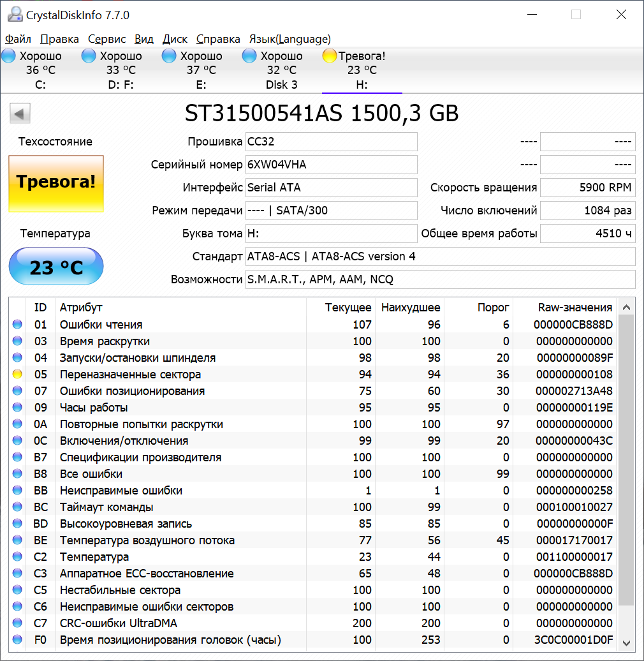The width and height of the screenshot is (644, 661).
Task: Select the yellow alert disk H: status icon
Action: (330, 56)
